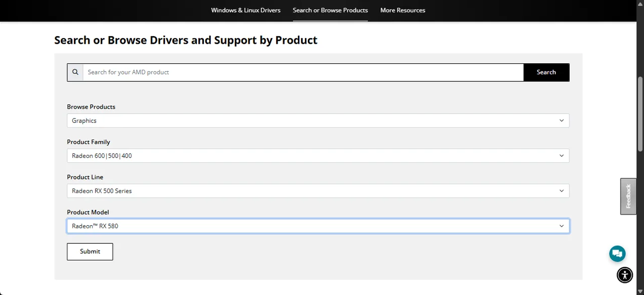
Task: Click the black Search button
Action: (x=546, y=72)
